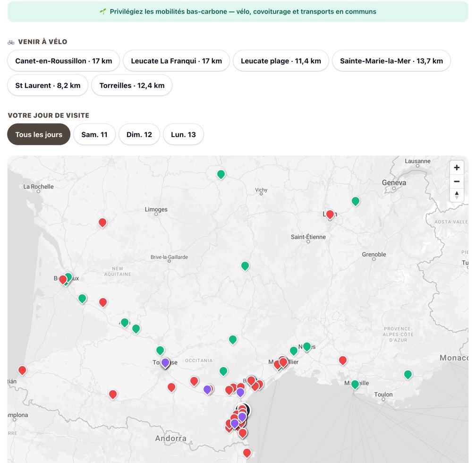Open green marker southeast of Brive-la-Gaillarde

(245, 266)
